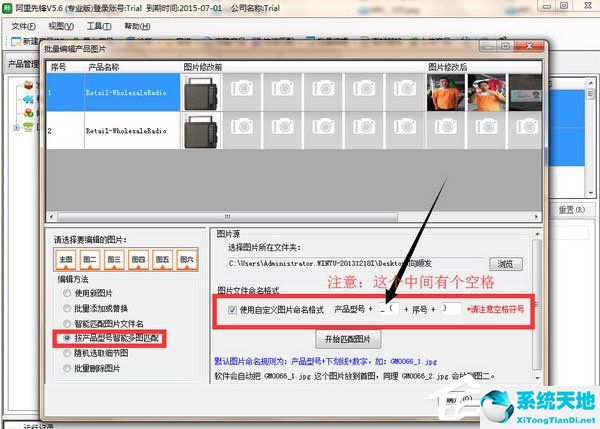Click first empty camera placeholder in row 1
The image size is (600, 429).
click(242, 93)
